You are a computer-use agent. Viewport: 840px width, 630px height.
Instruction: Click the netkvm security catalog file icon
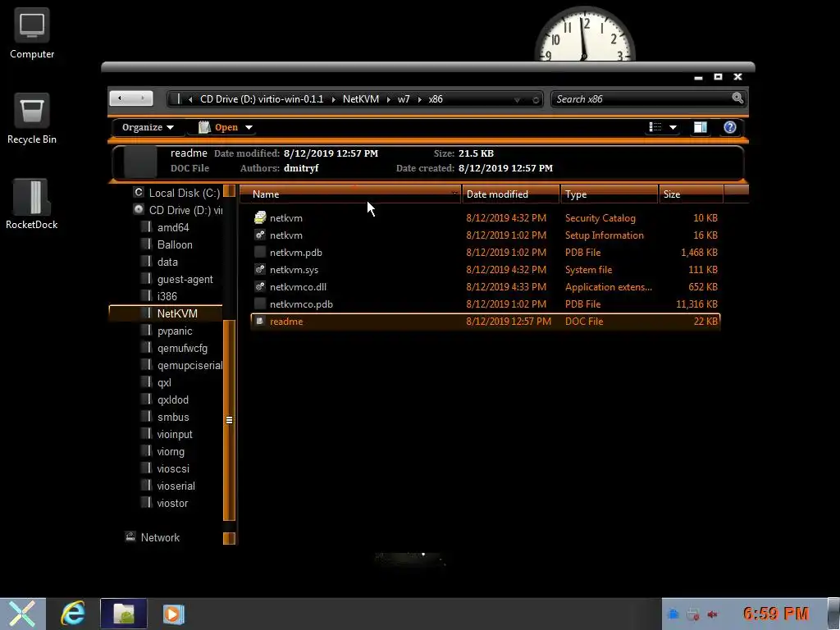[x=260, y=217]
